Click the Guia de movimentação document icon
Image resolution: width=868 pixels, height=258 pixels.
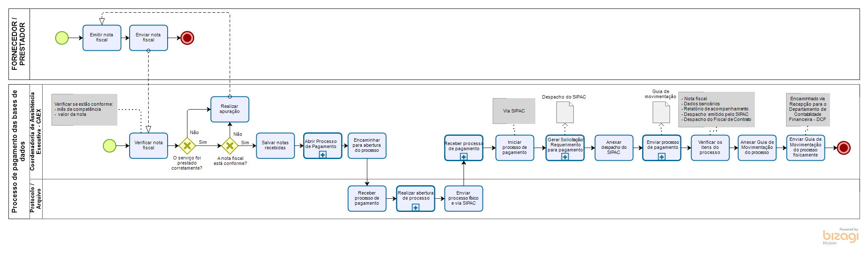click(x=661, y=113)
